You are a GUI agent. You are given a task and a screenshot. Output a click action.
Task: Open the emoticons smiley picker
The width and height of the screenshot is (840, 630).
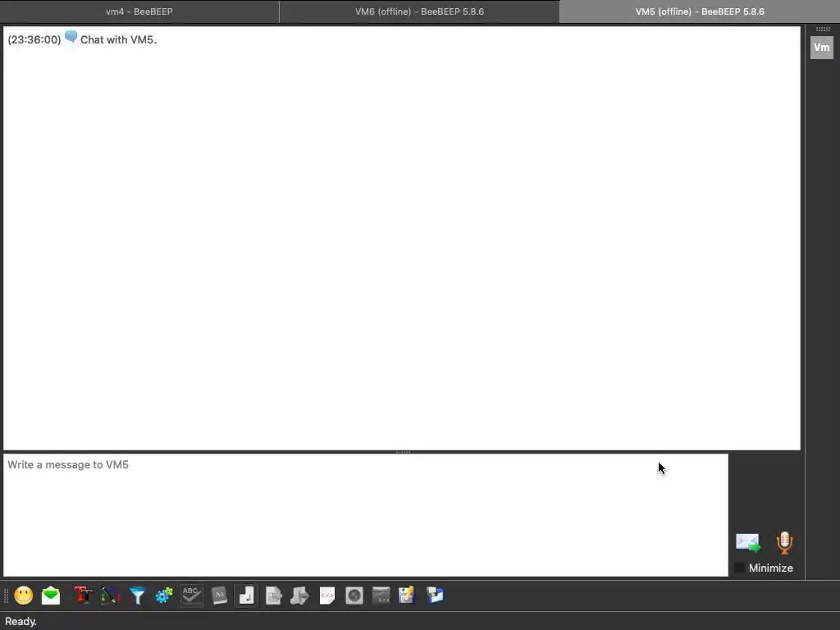coord(24,596)
